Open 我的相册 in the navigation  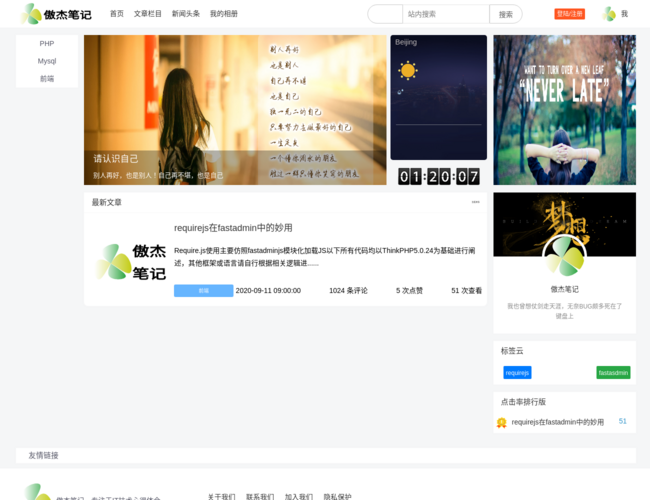click(224, 14)
